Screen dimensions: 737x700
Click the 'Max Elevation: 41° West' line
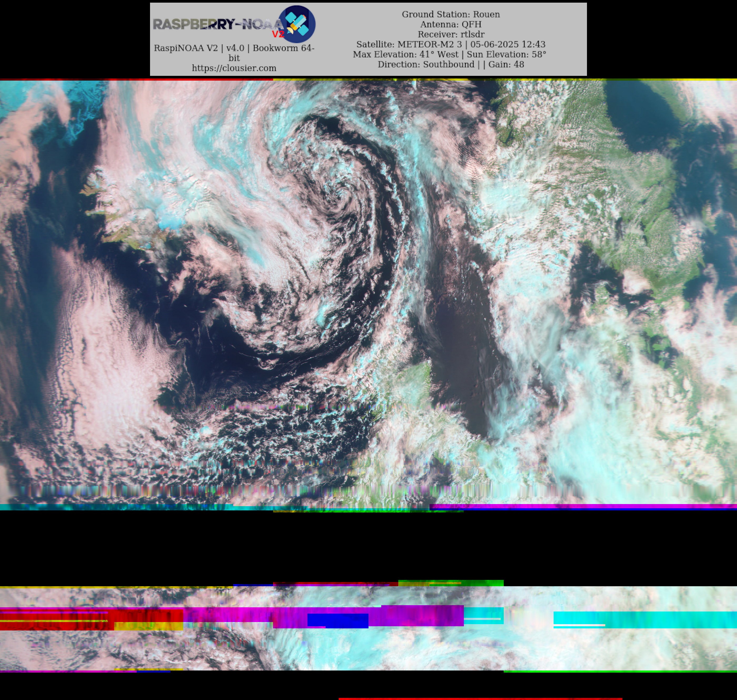click(449, 55)
